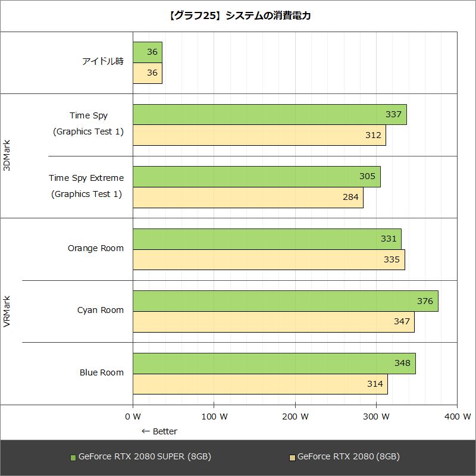Click the chart title グラフ25 システムの消費電力
Viewport: 476px width, 476px height.
[238, 18]
